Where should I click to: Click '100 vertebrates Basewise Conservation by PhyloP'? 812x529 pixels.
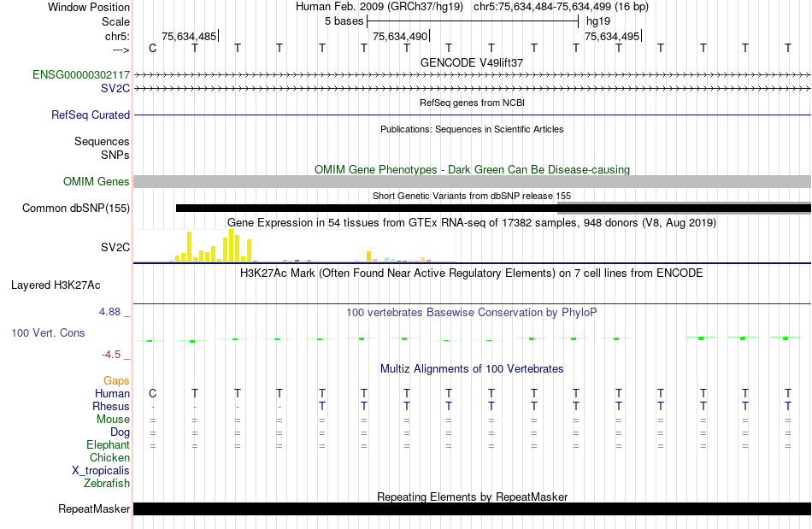point(472,312)
